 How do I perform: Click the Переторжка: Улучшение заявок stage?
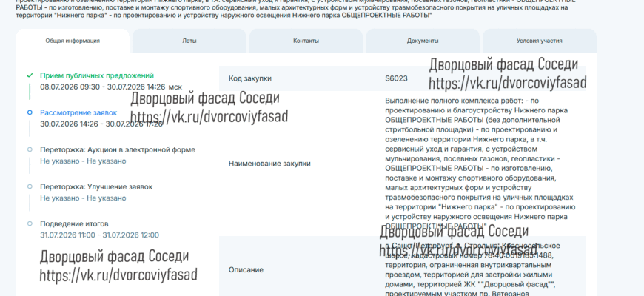[96, 186]
